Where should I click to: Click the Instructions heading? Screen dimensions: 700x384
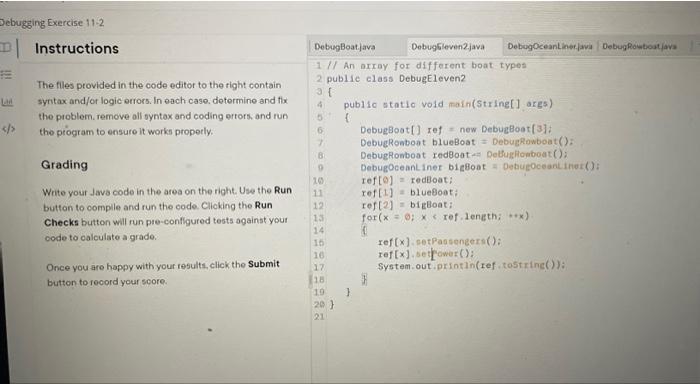coord(77,48)
